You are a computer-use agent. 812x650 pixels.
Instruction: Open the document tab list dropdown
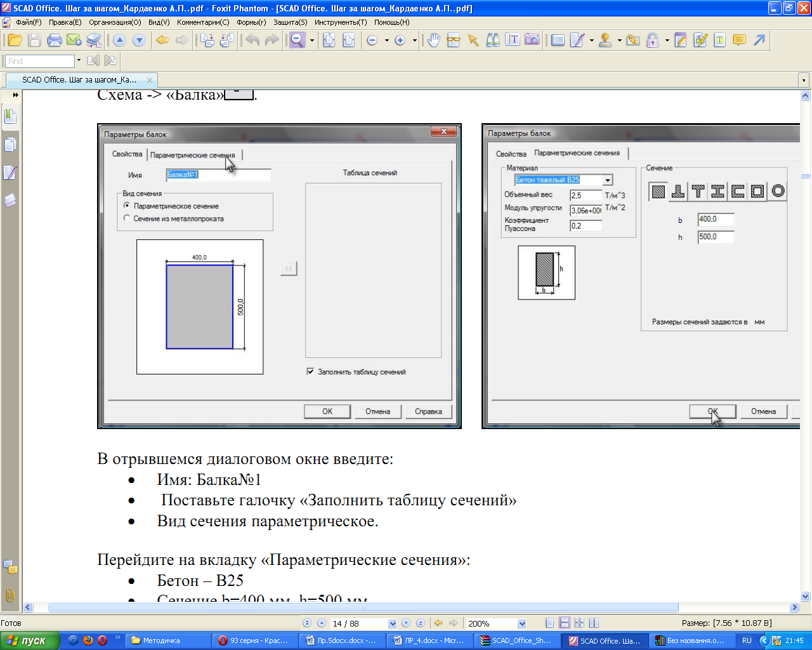pos(804,80)
